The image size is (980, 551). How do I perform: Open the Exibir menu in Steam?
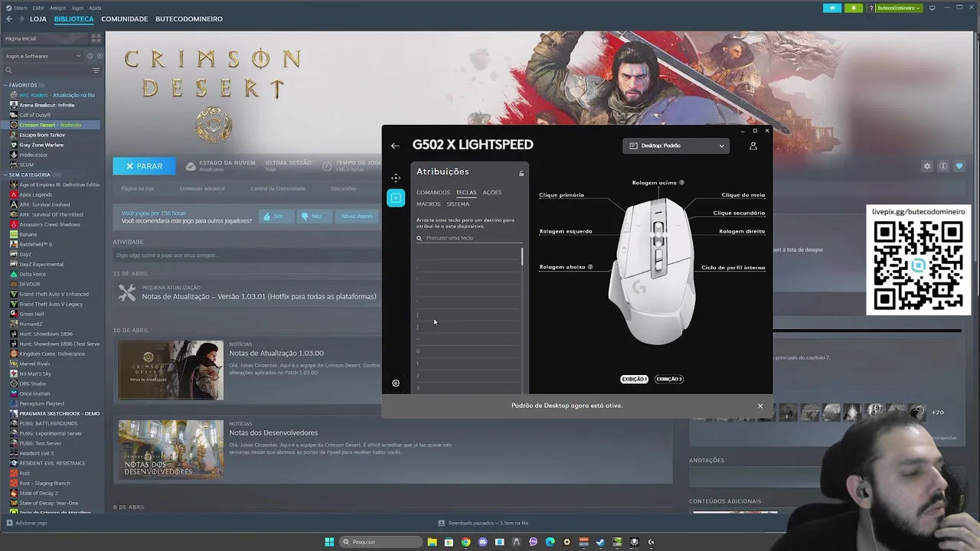(38, 8)
